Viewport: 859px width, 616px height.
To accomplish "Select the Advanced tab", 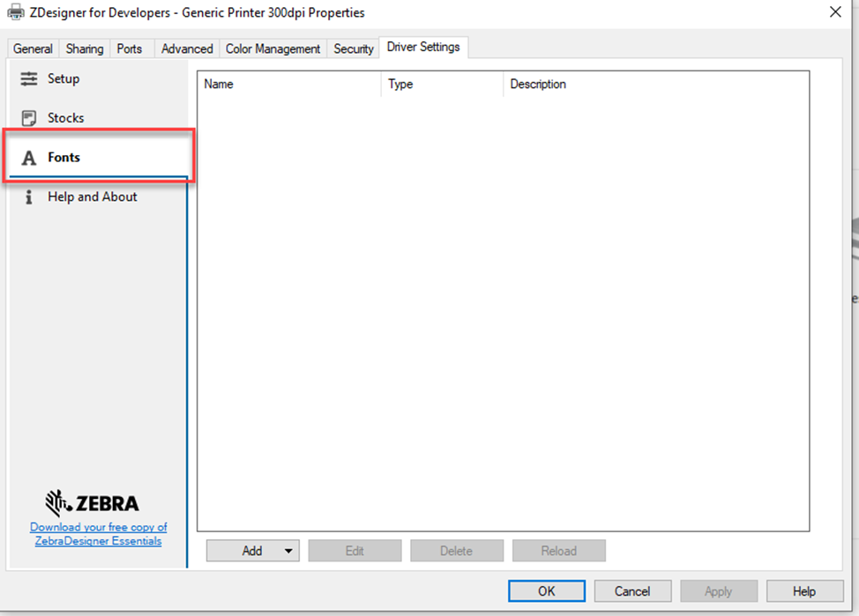I will 186,48.
